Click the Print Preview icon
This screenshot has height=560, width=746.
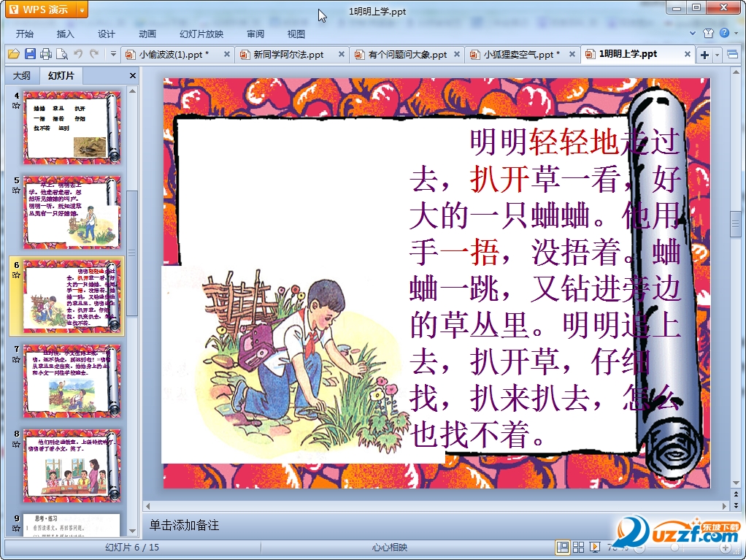62,54
